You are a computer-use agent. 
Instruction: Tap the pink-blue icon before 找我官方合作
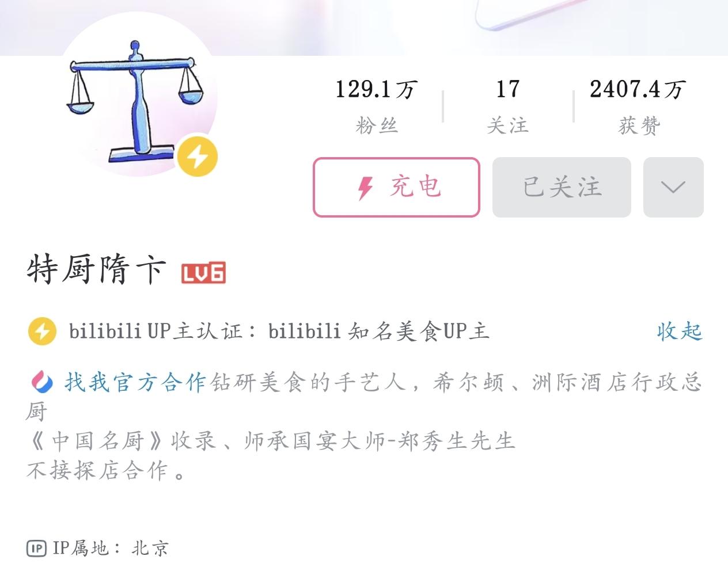[x=41, y=382]
